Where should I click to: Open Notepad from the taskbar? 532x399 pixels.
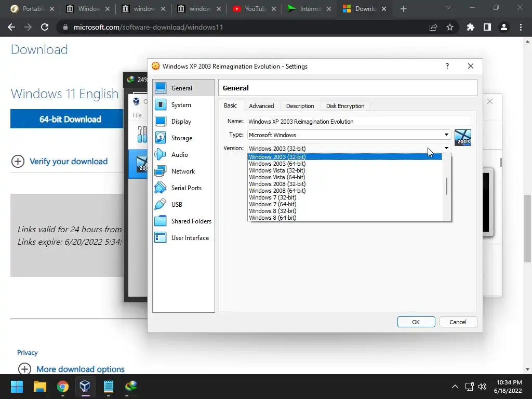tap(108, 387)
